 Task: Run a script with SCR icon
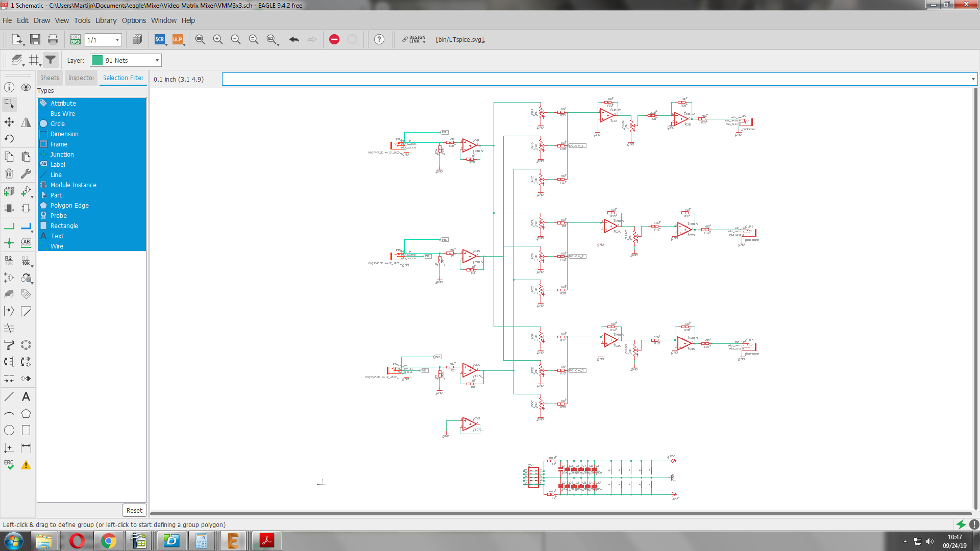pyautogui.click(x=160, y=39)
